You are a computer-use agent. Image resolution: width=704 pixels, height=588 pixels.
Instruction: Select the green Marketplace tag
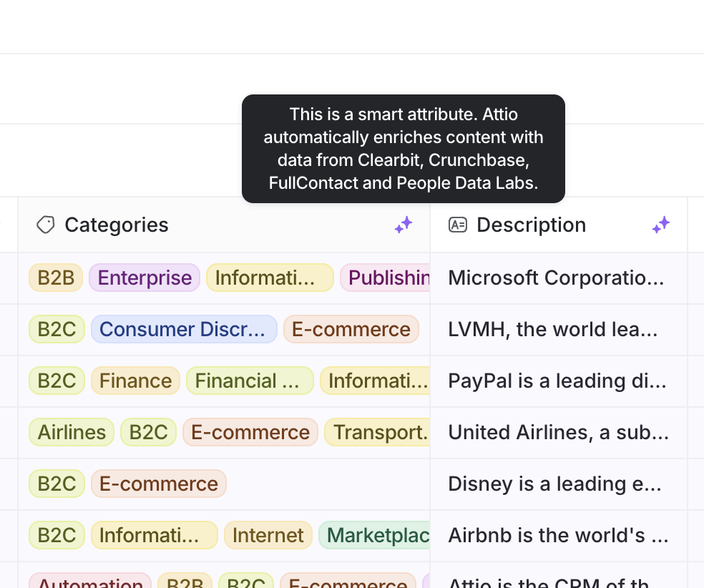[375, 535]
